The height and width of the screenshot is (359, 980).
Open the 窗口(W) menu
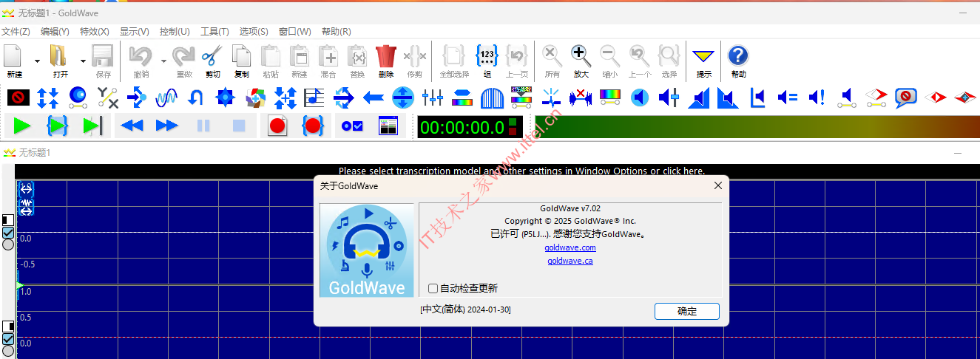click(295, 32)
